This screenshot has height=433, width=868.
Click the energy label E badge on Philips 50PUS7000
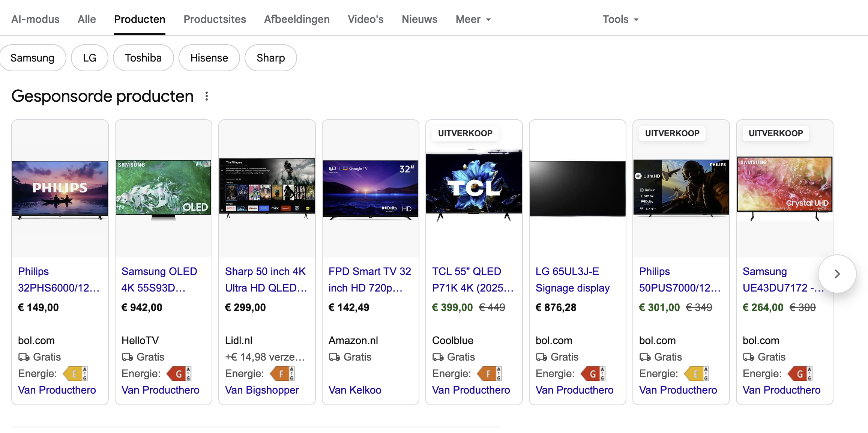(696, 374)
